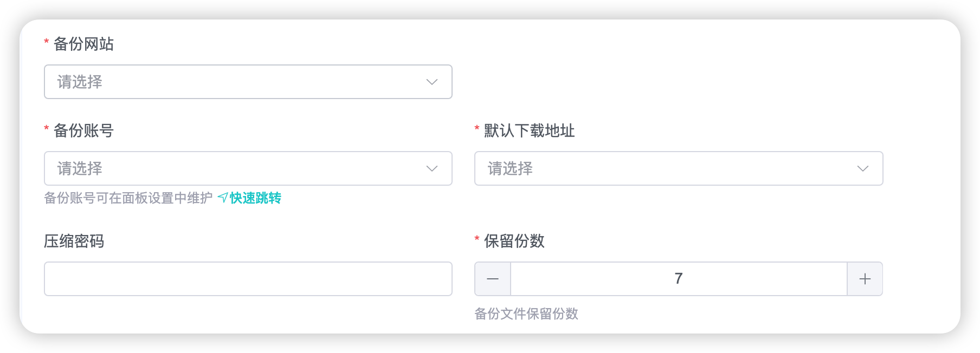Focus the 压缩密码 input field
Image resolution: width=980 pixels, height=353 pixels.
tap(248, 279)
